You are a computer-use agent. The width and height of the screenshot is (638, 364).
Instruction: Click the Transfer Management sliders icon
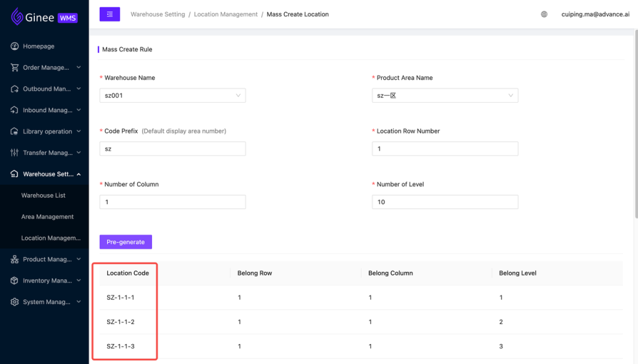pyautogui.click(x=15, y=152)
